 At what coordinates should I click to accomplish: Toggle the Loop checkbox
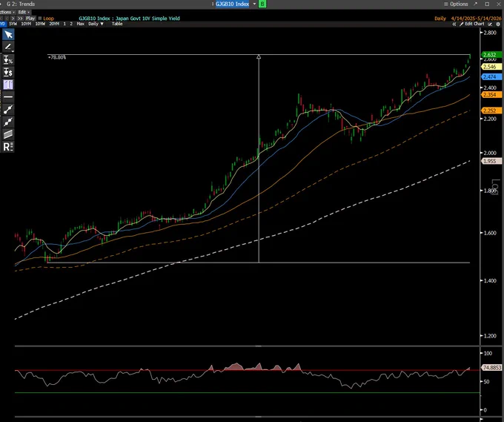click(40, 19)
